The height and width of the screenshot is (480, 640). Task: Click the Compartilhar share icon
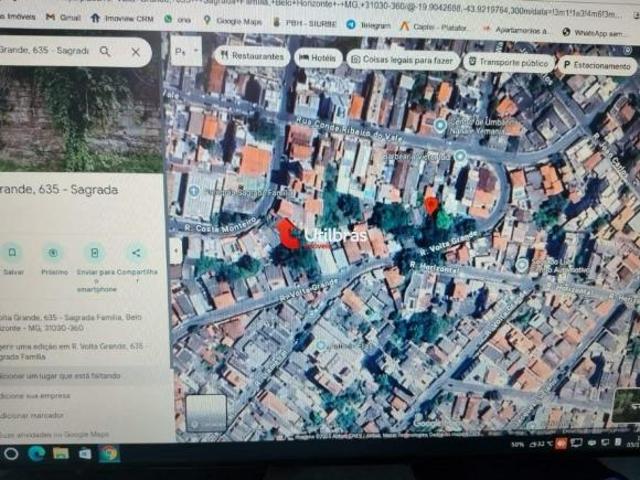coord(136,253)
